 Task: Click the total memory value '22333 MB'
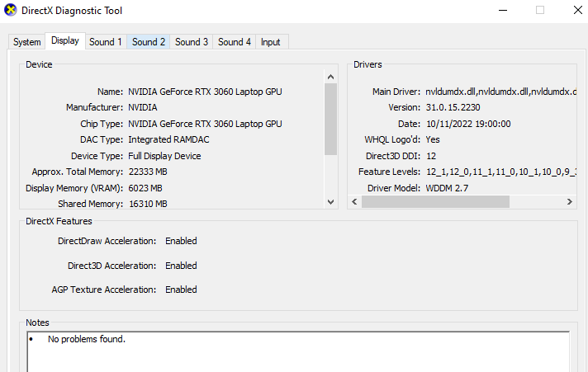(148, 172)
